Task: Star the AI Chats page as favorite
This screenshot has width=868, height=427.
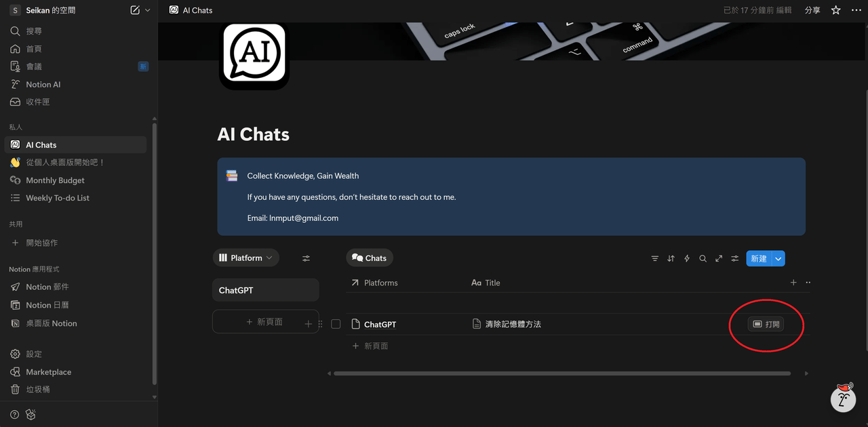Action: point(835,10)
